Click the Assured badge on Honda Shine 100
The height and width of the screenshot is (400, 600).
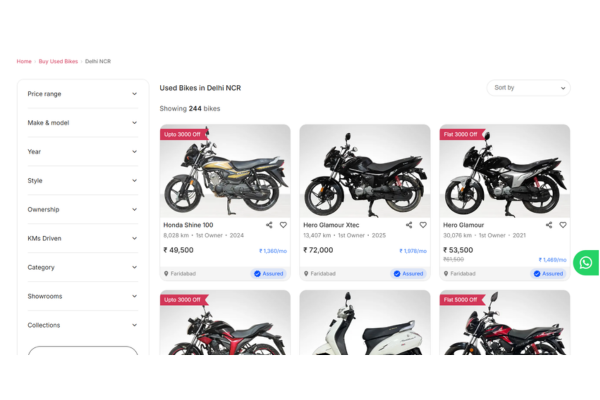[269, 274]
